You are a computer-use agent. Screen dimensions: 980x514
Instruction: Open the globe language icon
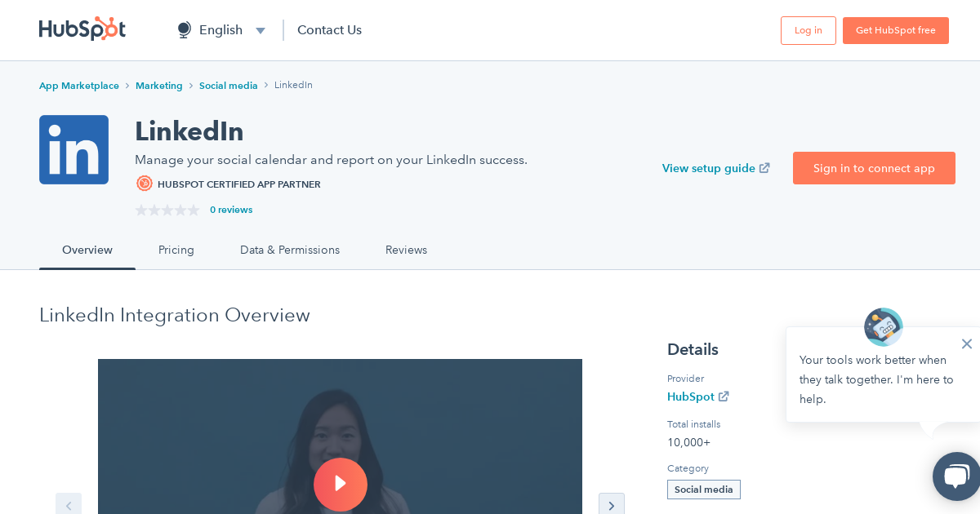184,29
